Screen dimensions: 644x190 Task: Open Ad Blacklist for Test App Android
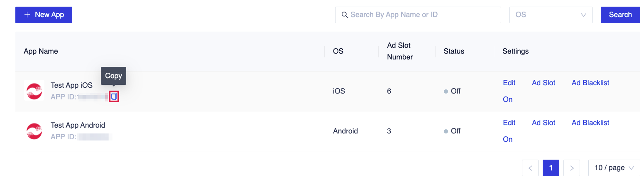point(590,123)
